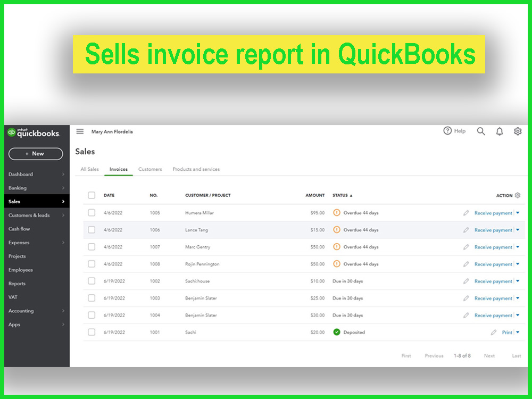Screen dimensions: 532x399
Task: Click the + New button
Action: 36,154
